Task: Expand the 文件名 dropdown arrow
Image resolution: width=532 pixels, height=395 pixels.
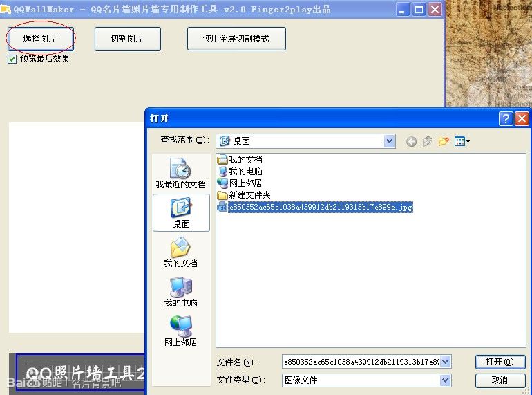Action: [x=446, y=362]
